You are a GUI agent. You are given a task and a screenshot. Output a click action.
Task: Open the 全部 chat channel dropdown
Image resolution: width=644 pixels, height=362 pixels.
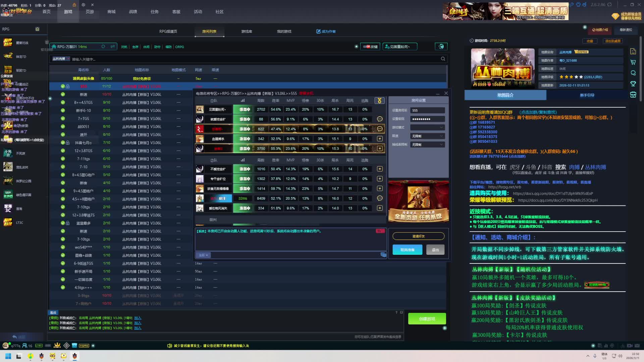(x=203, y=255)
